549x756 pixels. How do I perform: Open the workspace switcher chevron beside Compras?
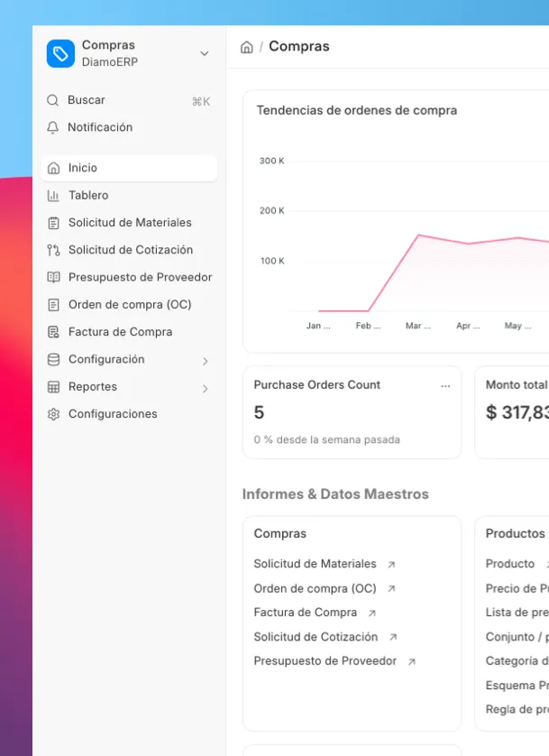pyautogui.click(x=205, y=53)
